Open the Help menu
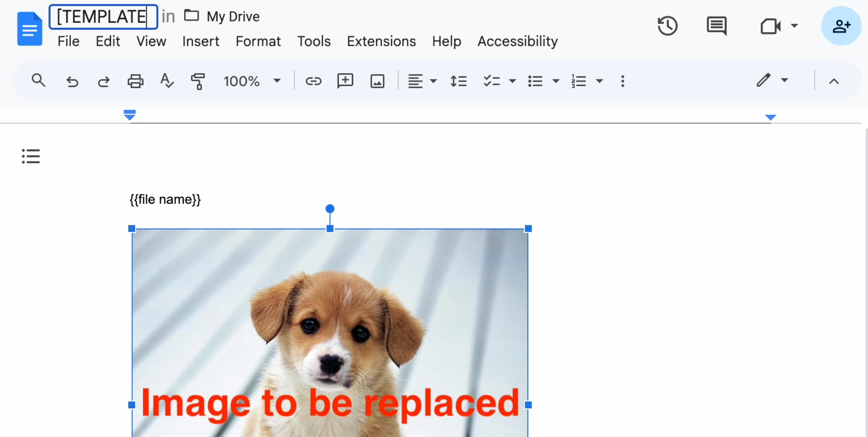 coord(447,41)
